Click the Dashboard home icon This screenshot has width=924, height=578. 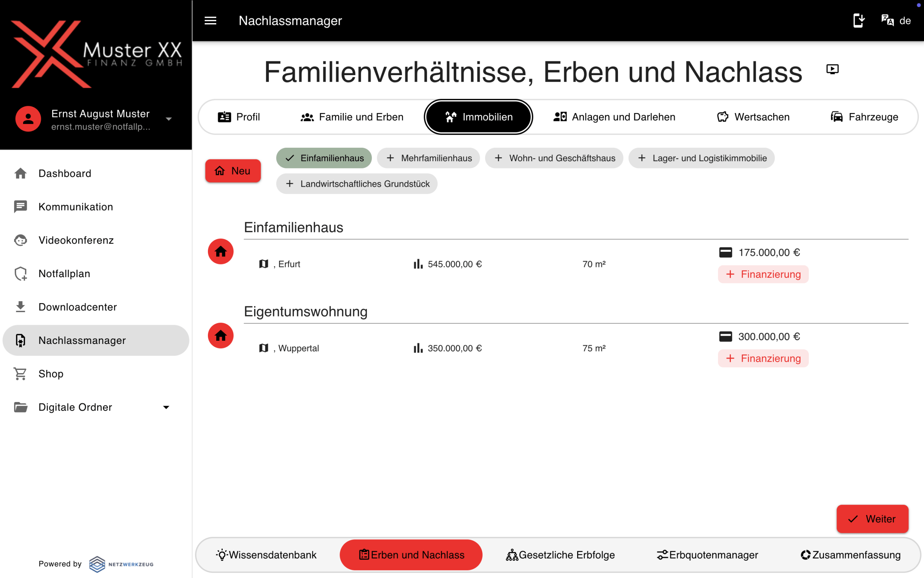21,173
